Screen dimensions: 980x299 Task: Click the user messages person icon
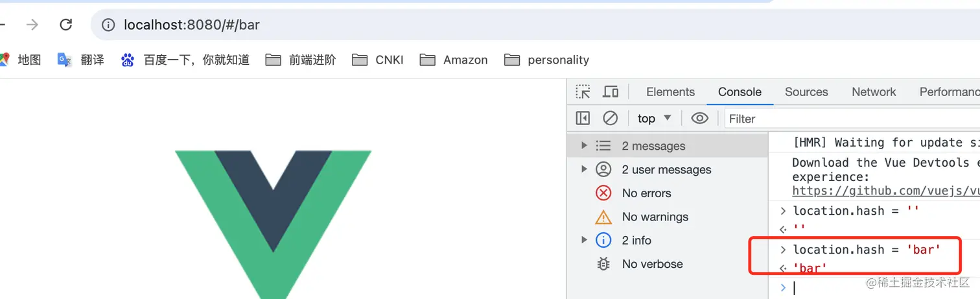603,169
